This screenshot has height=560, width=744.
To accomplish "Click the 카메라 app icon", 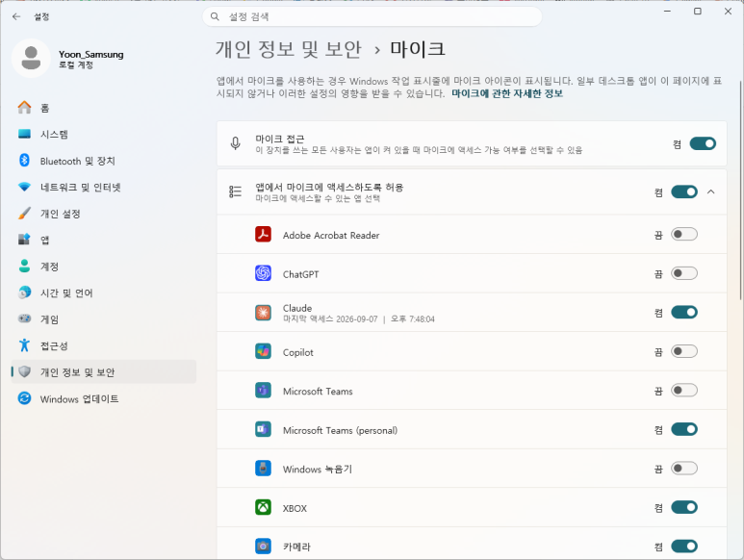I will pyautogui.click(x=264, y=547).
